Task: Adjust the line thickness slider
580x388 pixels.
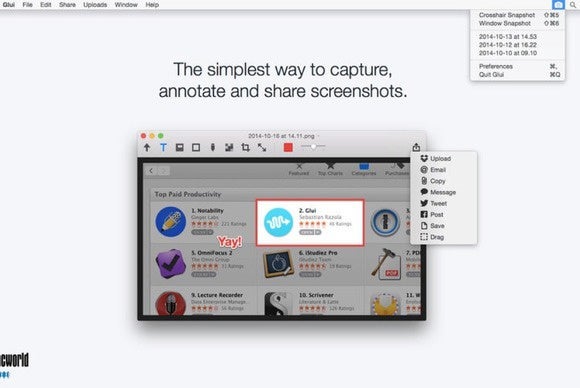Action: 313,146
